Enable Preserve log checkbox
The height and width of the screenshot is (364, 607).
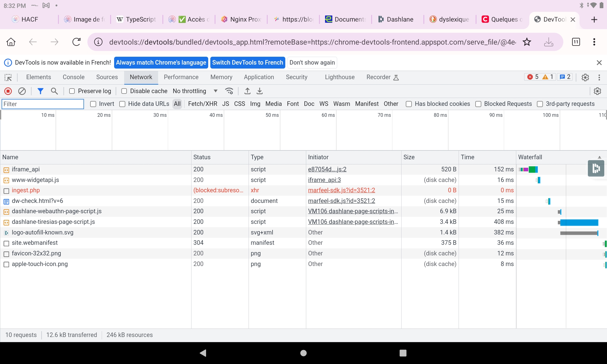point(72,91)
